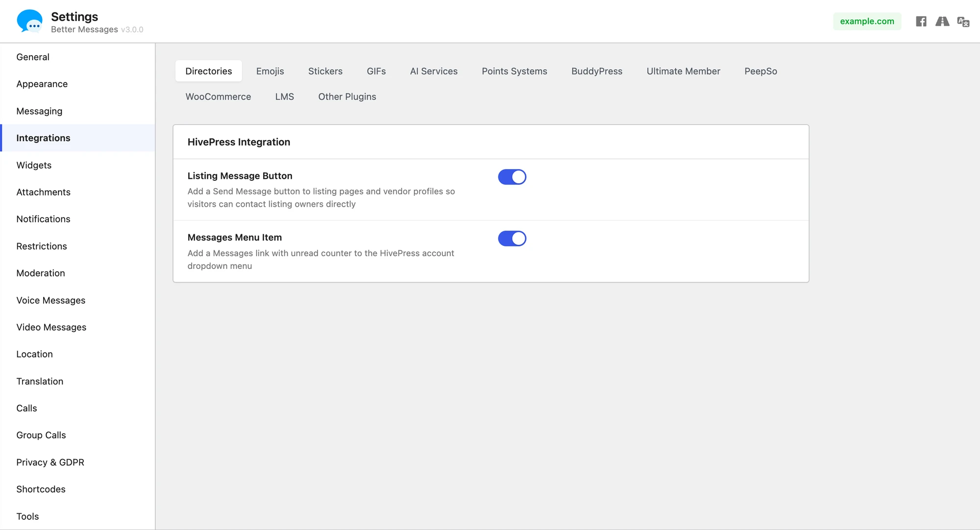This screenshot has height=530, width=980.
Task: Open the PeepSo tab
Action: pyautogui.click(x=761, y=71)
